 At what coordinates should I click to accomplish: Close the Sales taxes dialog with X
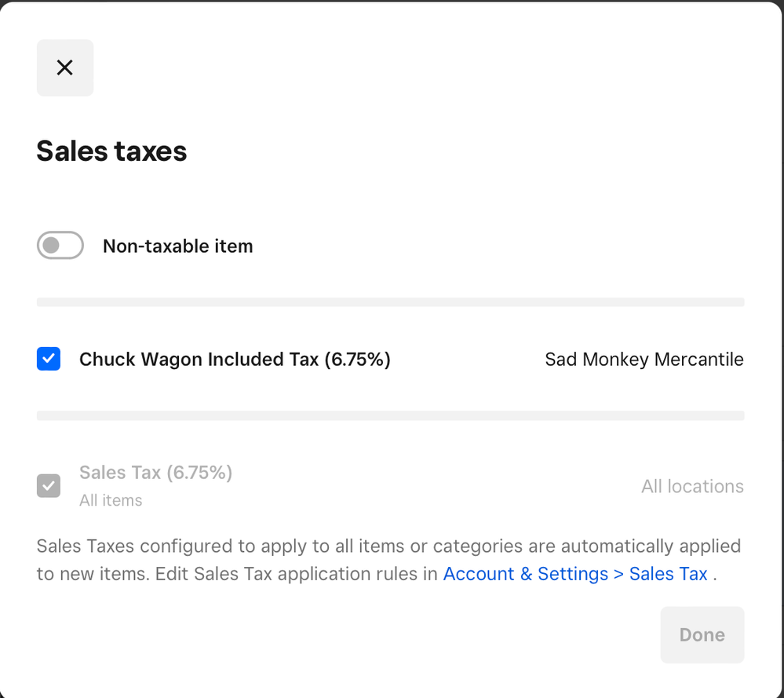click(65, 68)
